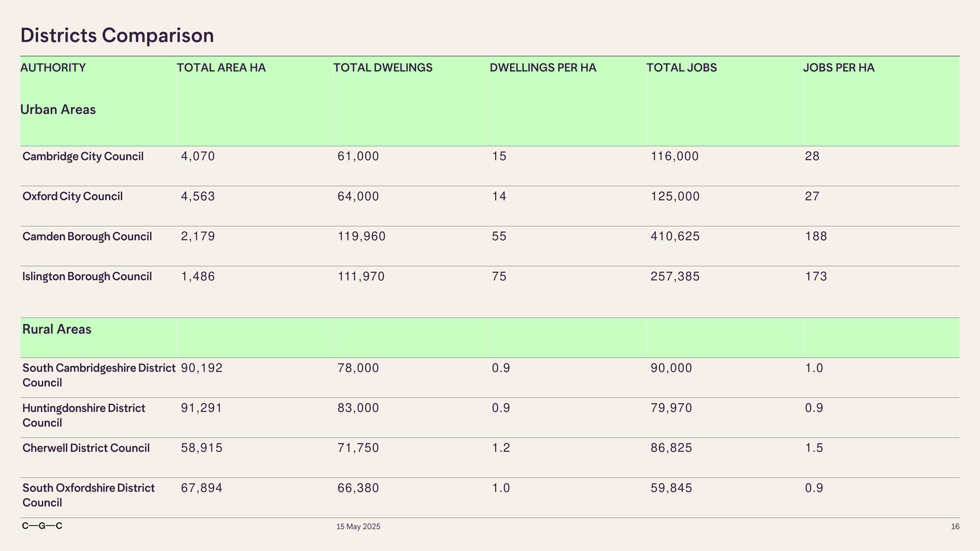Screen dimensions: 980x551
Task: Click Cambridge total area value 4,070
Action: point(198,156)
